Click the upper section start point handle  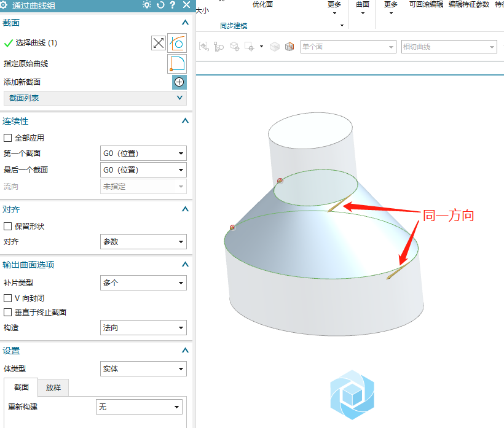[280, 181]
